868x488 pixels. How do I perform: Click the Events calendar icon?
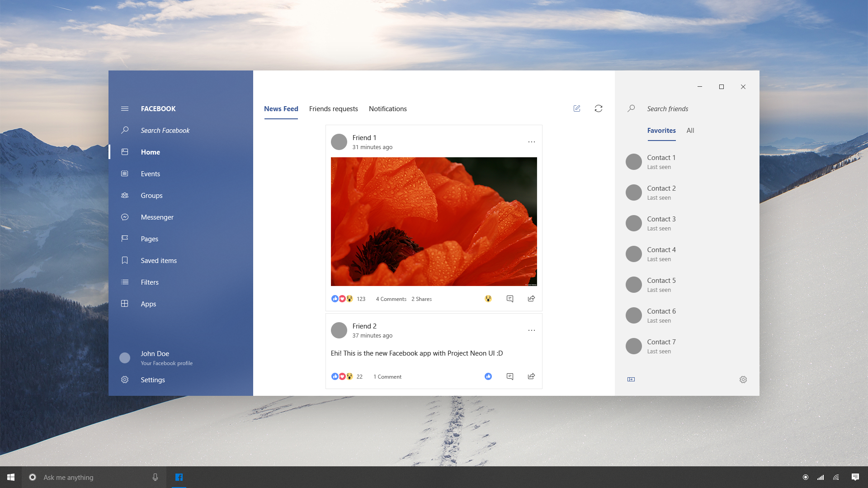[x=125, y=174]
